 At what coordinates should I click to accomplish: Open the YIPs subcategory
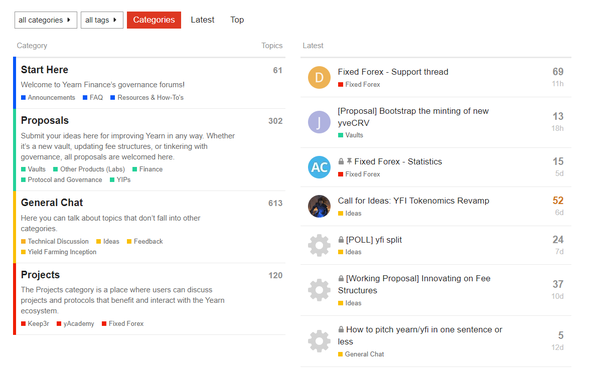(120, 180)
